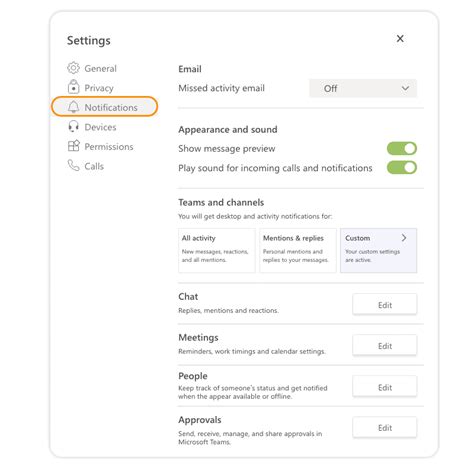Toggle Show message preview switch
Image resolution: width=474 pixels, height=471 pixels.
[402, 148]
